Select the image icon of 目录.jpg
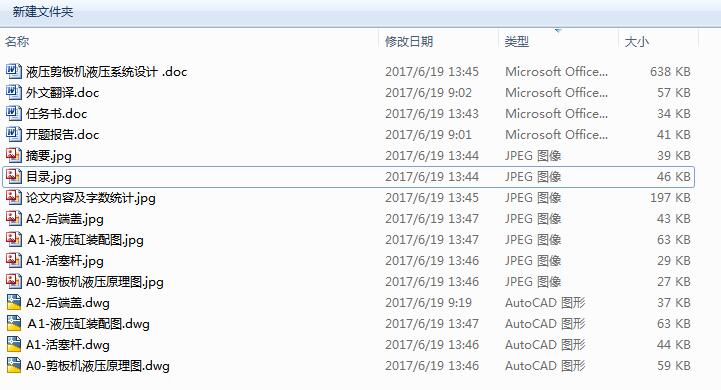The width and height of the screenshot is (721, 390). pyautogui.click(x=14, y=176)
